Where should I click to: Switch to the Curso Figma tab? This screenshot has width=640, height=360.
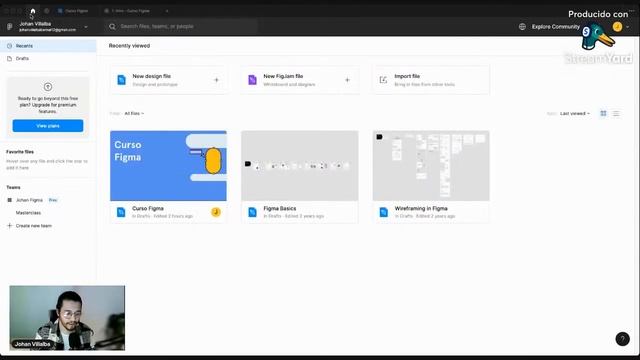tap(73, 11)
